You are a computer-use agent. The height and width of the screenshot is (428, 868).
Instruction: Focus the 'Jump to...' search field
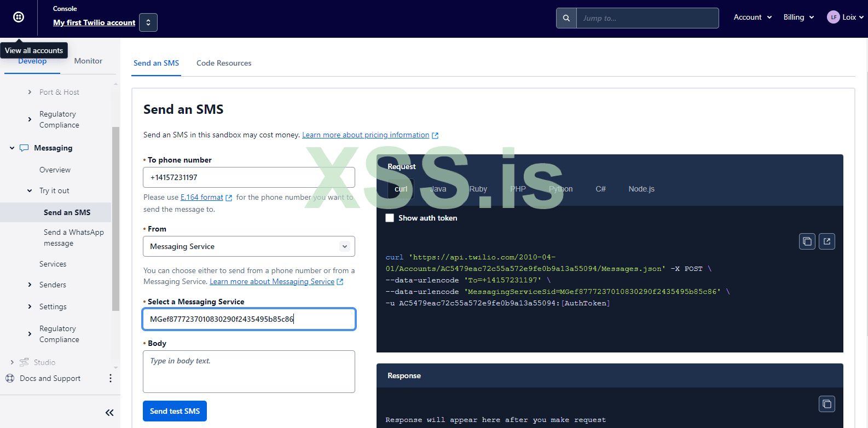[647, 18]
